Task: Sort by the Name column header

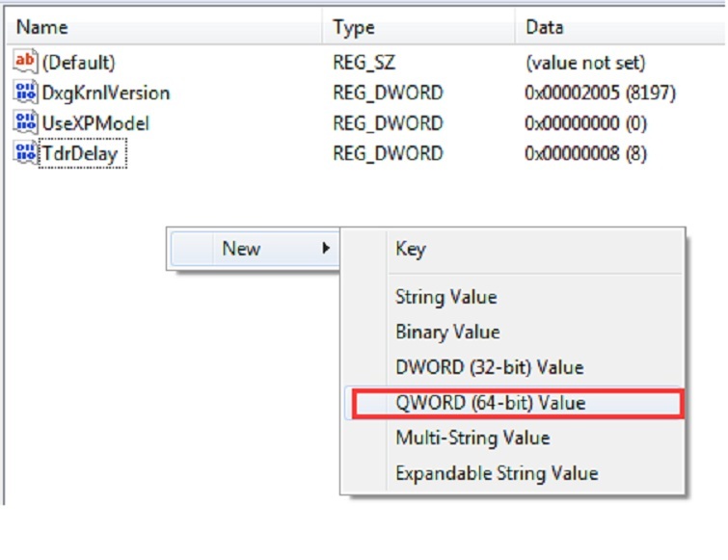Action: click(x=42, y=28)
